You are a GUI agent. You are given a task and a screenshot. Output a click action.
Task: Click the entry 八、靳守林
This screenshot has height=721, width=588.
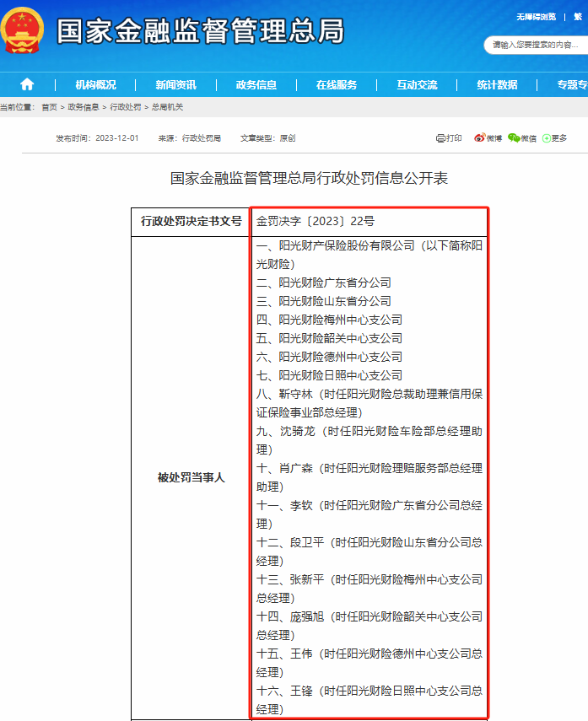tap(369, 403)
